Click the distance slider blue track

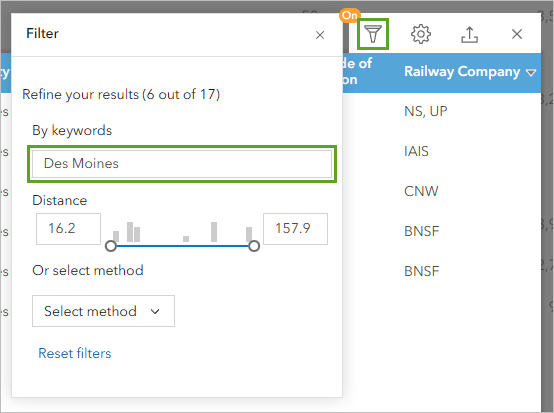click(x=182, y=246)
